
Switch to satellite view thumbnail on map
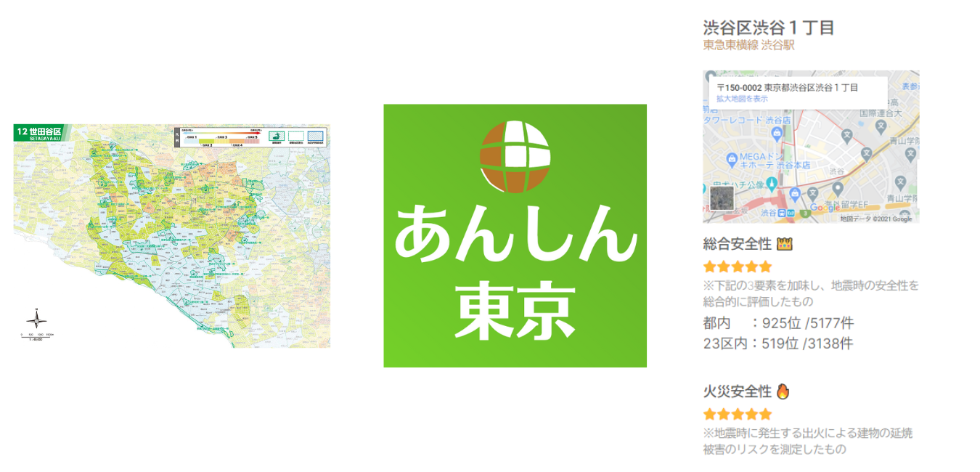(722, 198)
